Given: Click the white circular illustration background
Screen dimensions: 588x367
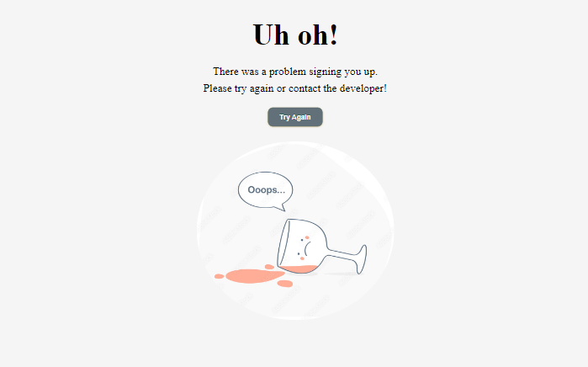Looking at the screenshot, I should click(x=295, y=231).
